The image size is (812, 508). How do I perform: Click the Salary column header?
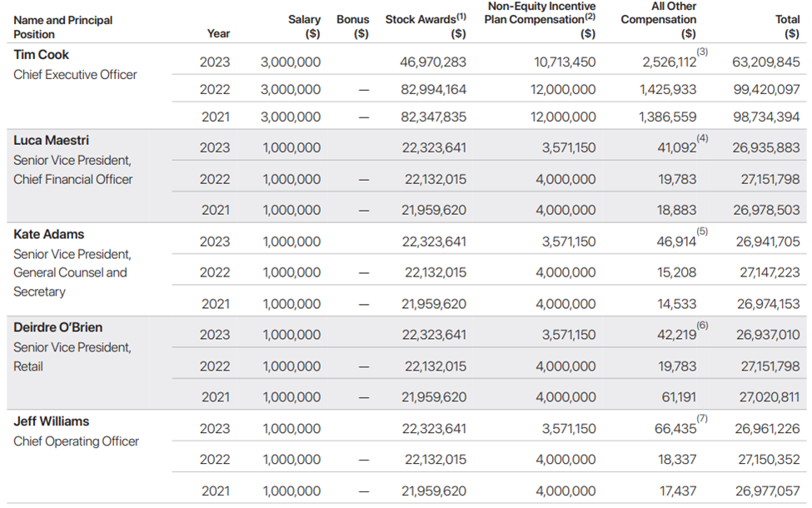[305, 27]
